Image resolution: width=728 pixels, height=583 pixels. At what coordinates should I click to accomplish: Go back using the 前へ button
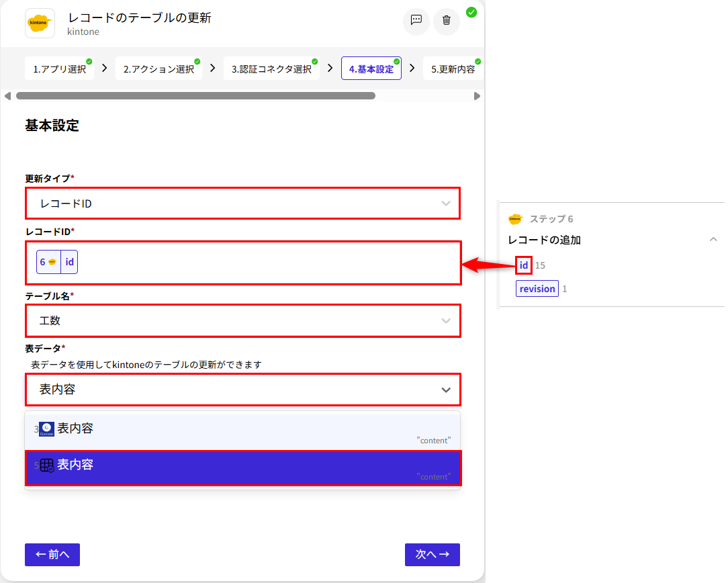click(x=52, y=555)
